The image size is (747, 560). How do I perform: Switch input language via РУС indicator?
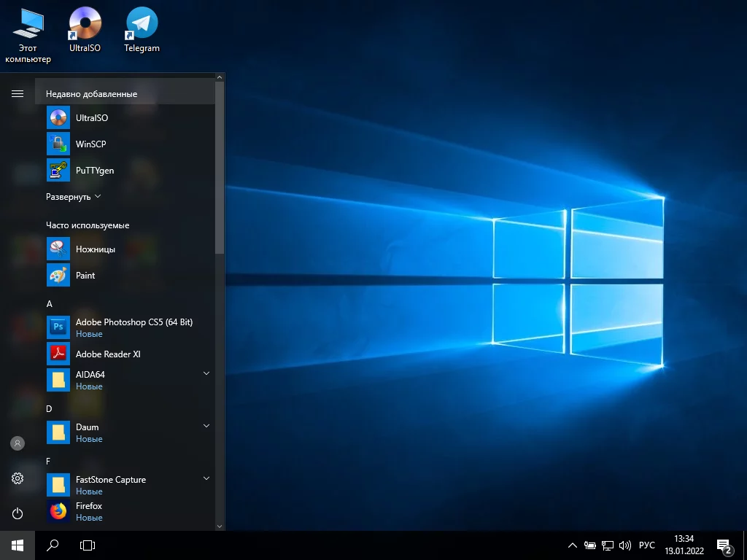(x=646, y=545)
